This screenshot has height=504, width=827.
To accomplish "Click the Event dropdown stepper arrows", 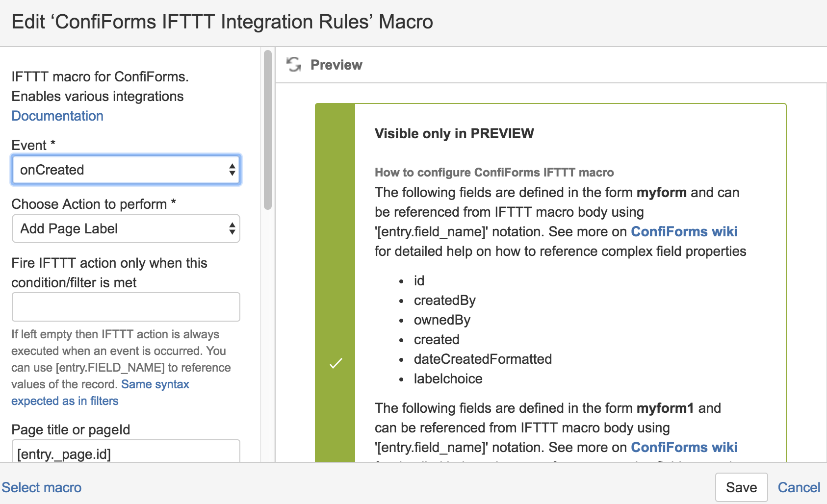I will pyautogui.click(x=232, y=170).
